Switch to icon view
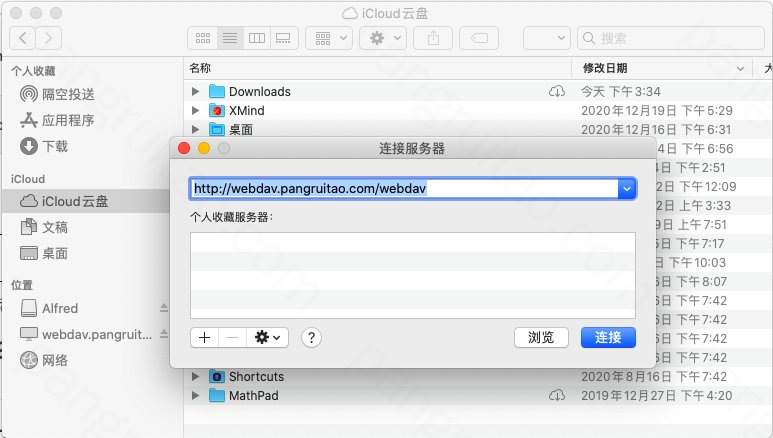Screen dimensions: 773x438 [x=203, y=38]
